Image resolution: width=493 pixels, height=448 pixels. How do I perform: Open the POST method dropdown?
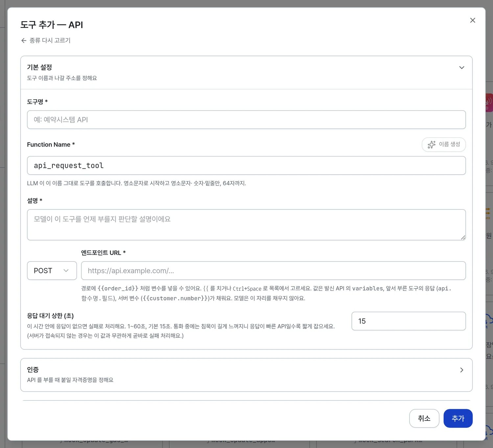coord(52,271)
